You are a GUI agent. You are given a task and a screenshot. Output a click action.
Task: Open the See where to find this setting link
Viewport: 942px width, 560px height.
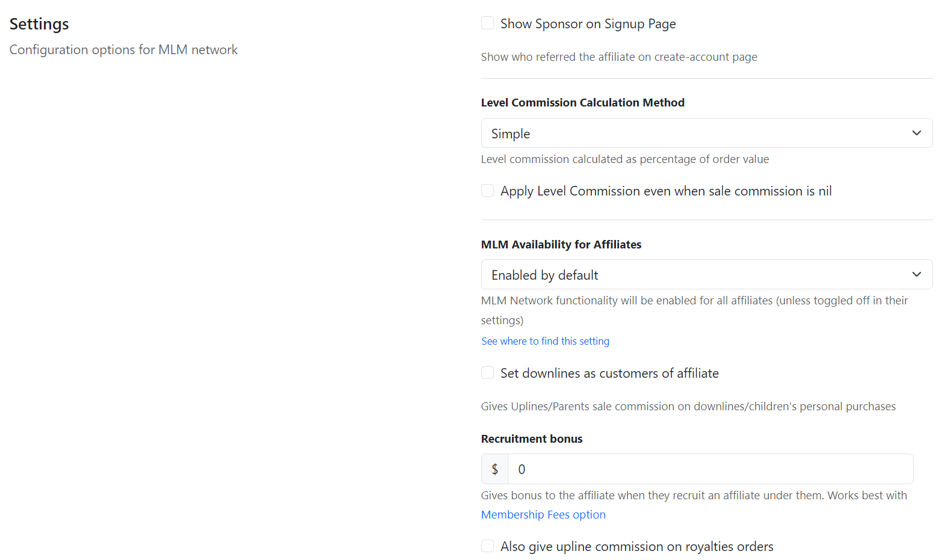545,341
